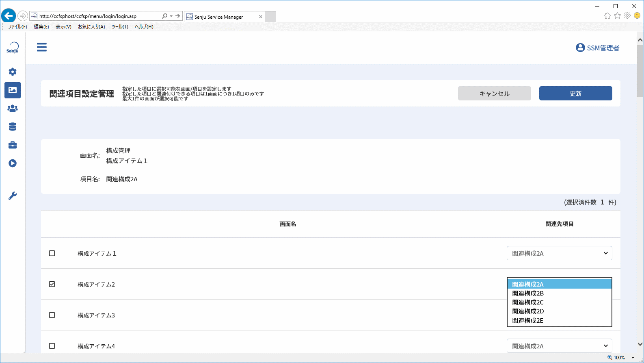Click the Senju logo icon
The height and width of the screenshot is (363, 644).
click(13, 48)
